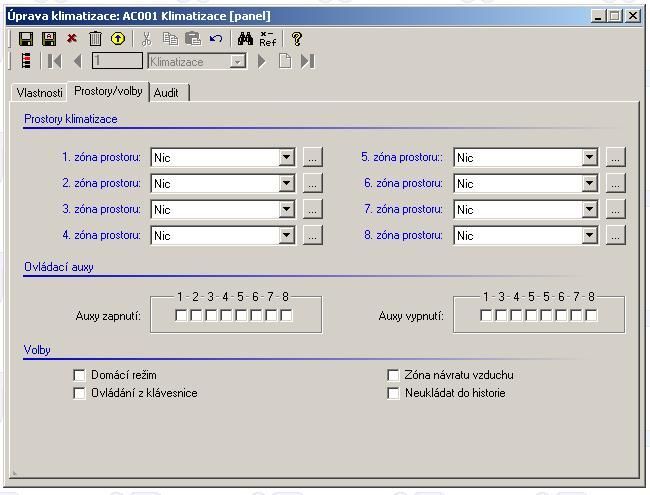Open the Audit tab
650x495 pixels.
tap(166, 93)
